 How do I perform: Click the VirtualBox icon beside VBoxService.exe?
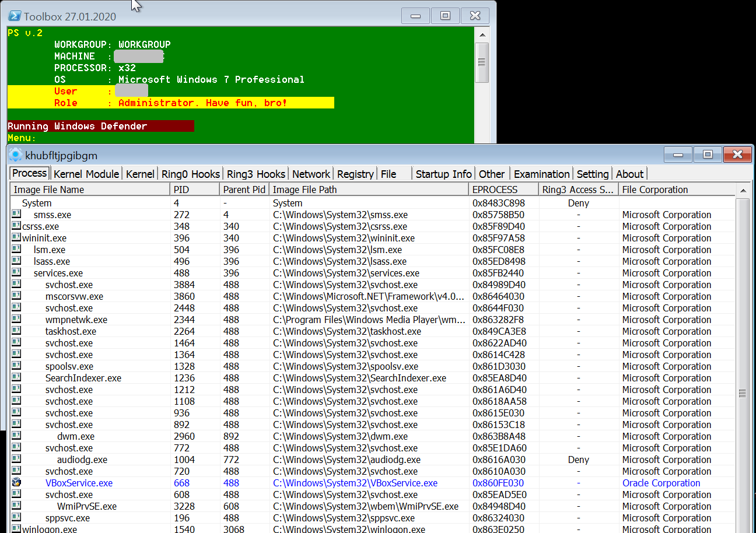click(16, 483)
